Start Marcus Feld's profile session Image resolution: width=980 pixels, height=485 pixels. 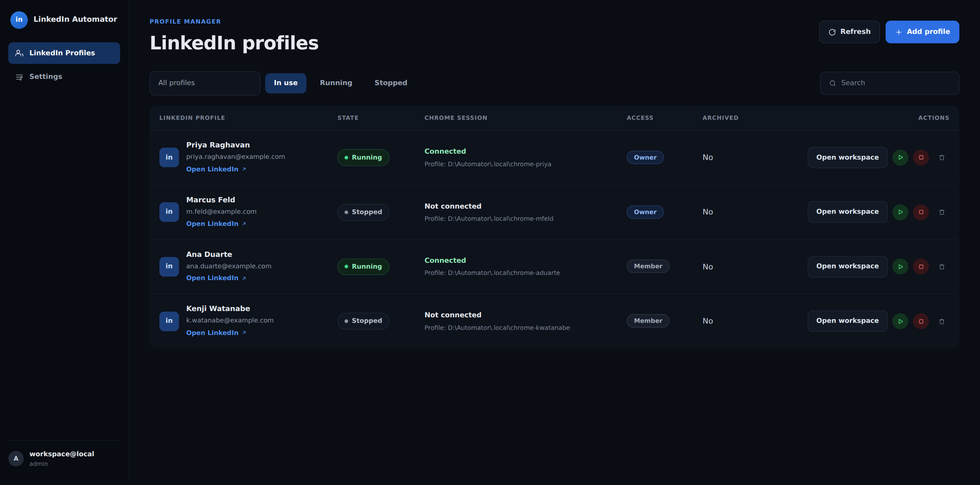[900, 212]
